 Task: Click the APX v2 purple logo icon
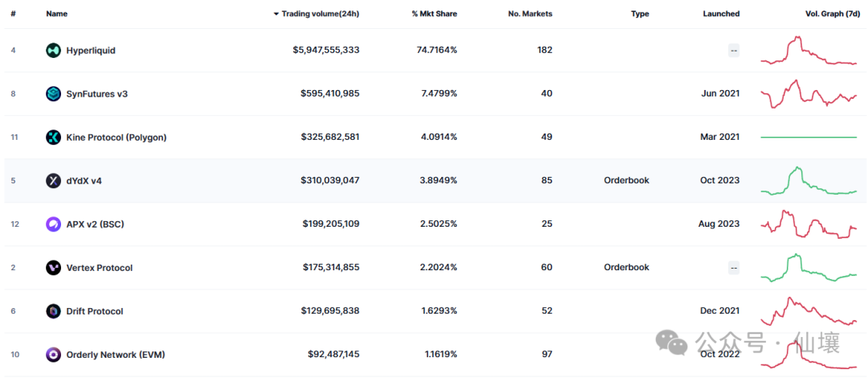tap(53, 224)
